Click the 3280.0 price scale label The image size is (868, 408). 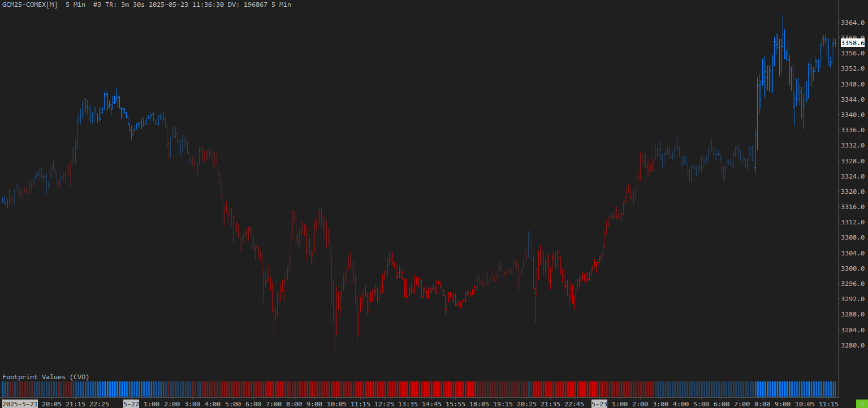(x=853, y=345)
